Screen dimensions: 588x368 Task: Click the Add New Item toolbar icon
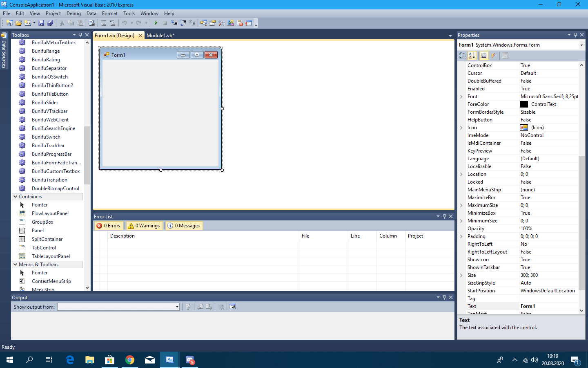[x=28, y=23]
